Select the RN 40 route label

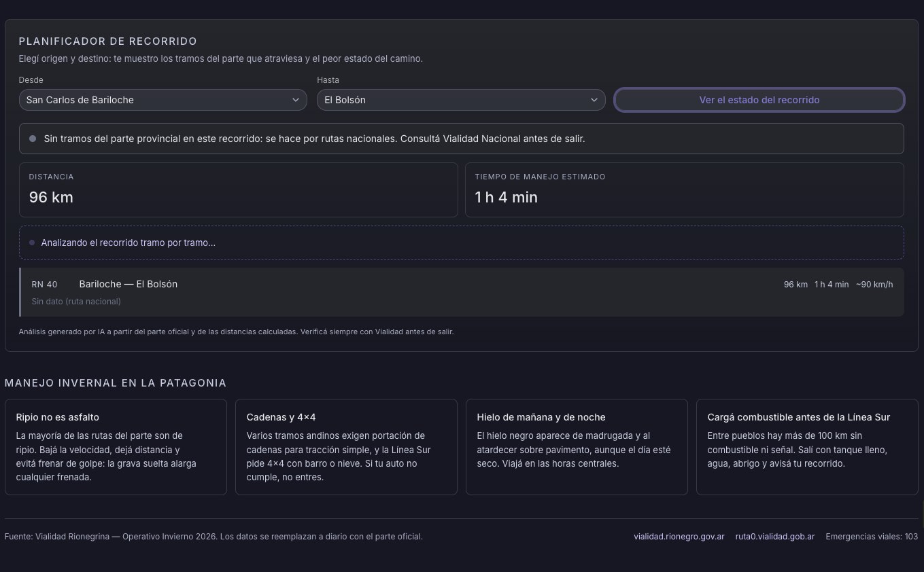point(45,285)
